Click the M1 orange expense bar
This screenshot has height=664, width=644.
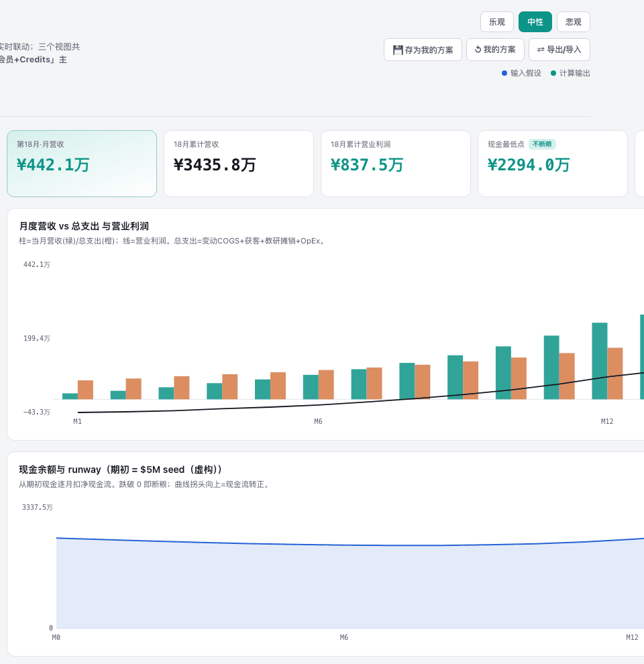[x=85, y=390]
